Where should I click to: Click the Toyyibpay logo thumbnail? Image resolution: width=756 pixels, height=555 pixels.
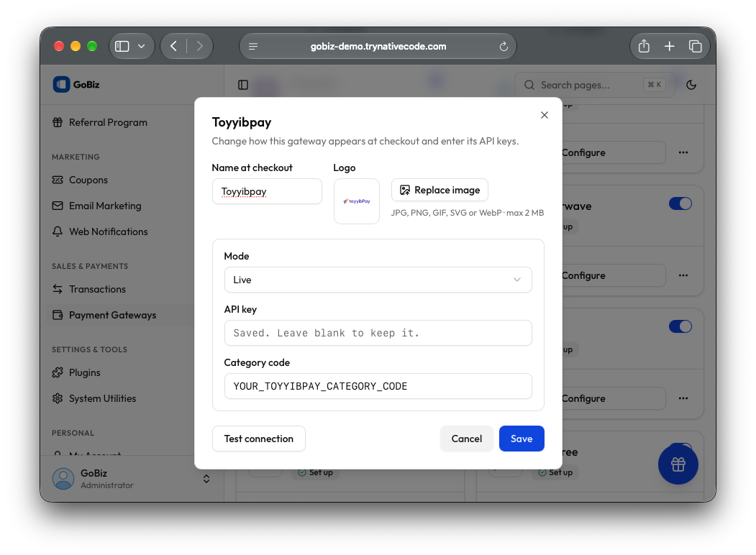tap(356, 201)
